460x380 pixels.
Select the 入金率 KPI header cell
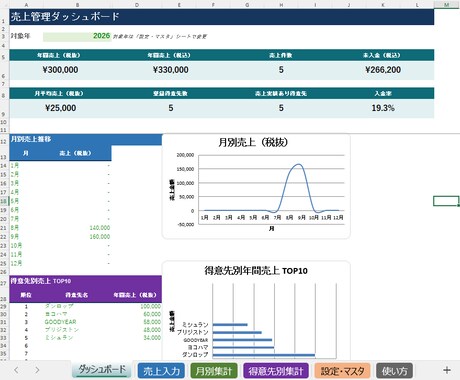pyautogui.click(x=383, y=94)
